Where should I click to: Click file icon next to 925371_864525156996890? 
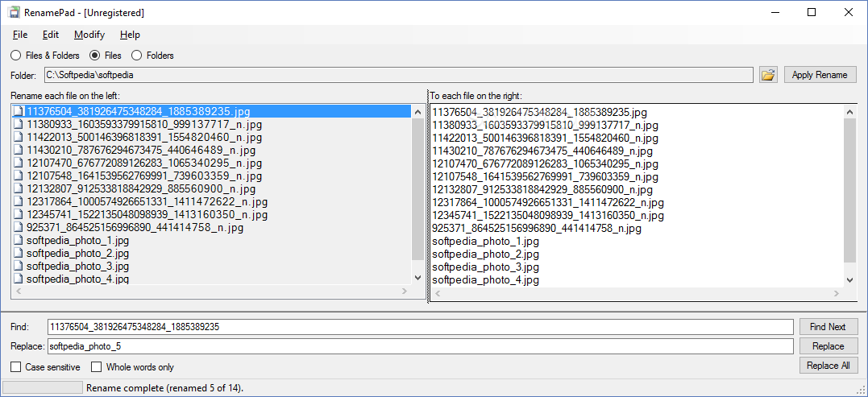tap(19, 228)
